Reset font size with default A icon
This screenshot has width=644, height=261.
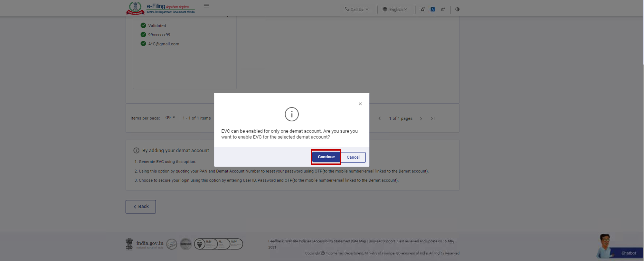coord(433,9)
